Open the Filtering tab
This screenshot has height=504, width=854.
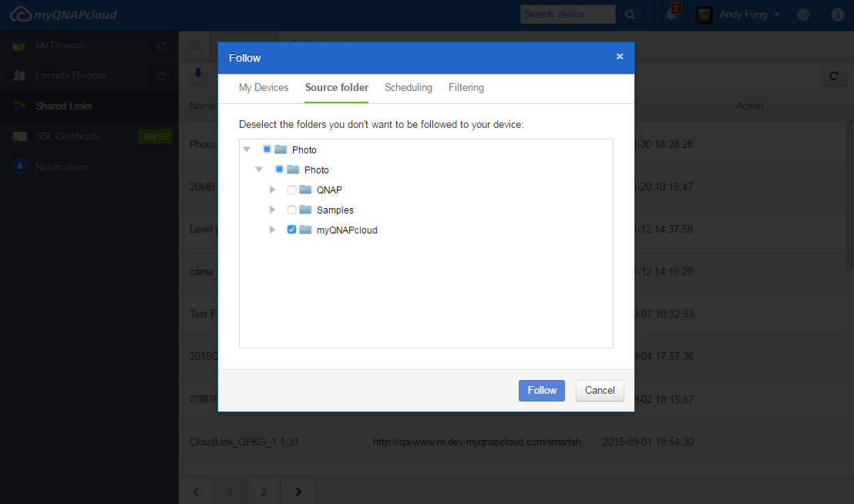tap(466, 88)
